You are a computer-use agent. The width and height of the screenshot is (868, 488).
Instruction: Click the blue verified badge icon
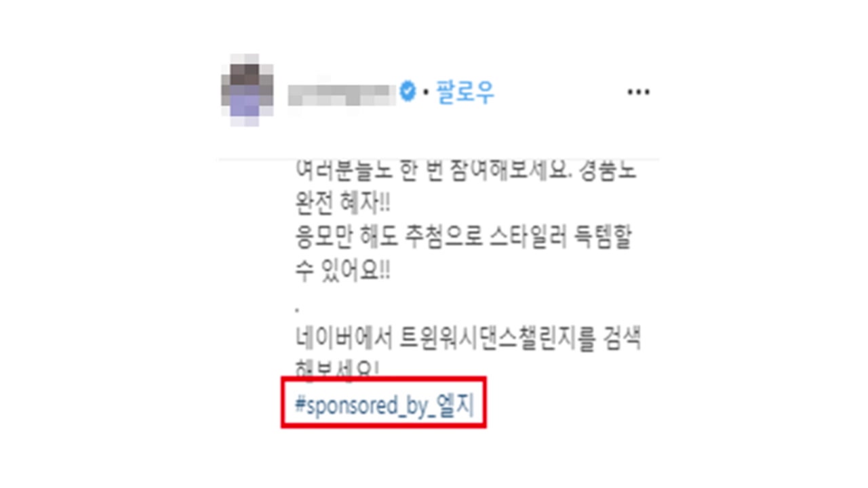408,92
